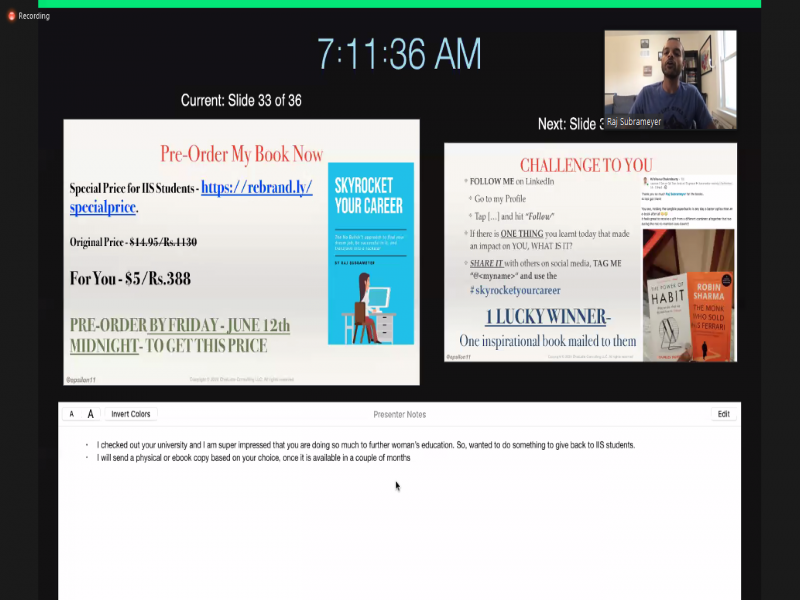Click the '1 LUCKY WINNER' text on next slide
The width and height of the screenshot is (800, 600).
(x=547, y=317)
